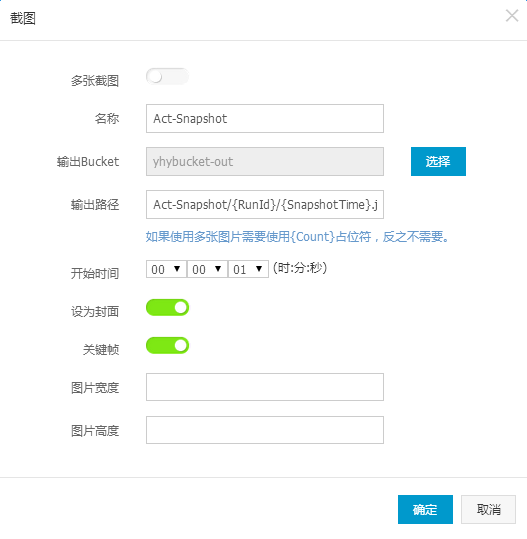Click the 选择 button for output bucket
The height and width of the screenshot is (539, 527).
click(438, 162)
